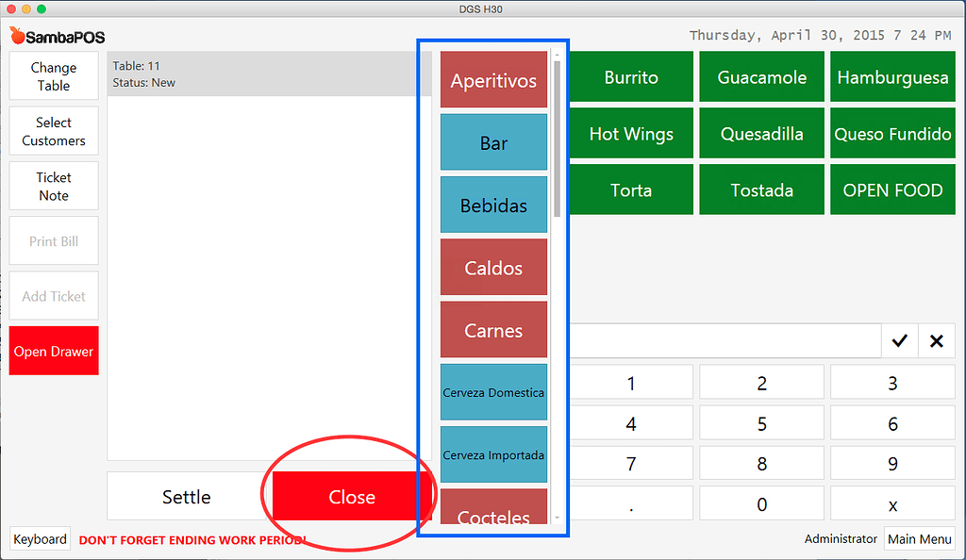Add a Burrito to the ticket

point(630,76)
